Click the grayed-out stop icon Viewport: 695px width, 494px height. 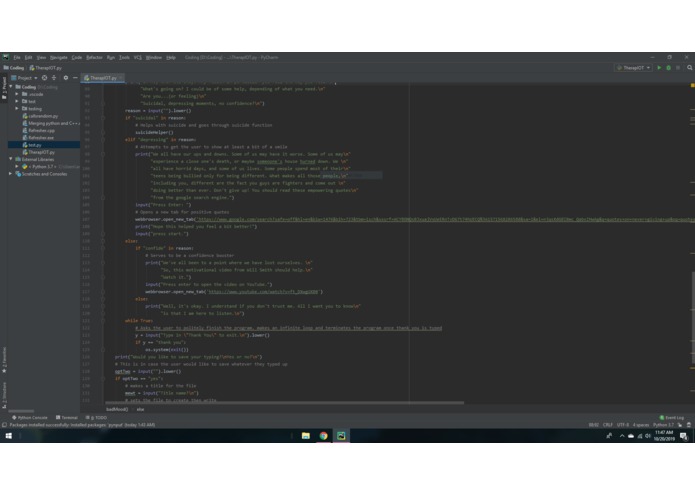[x=678, y=68]
